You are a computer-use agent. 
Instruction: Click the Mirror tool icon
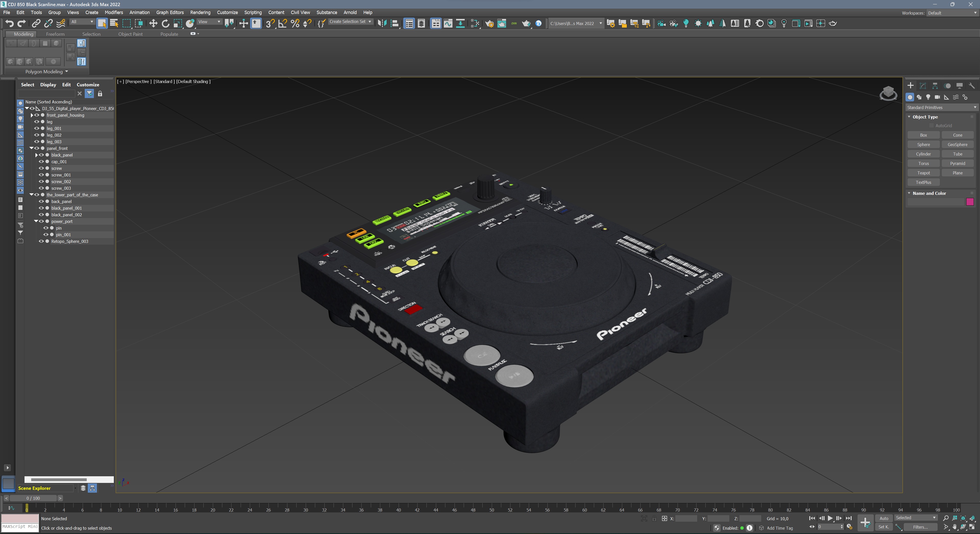382,23
